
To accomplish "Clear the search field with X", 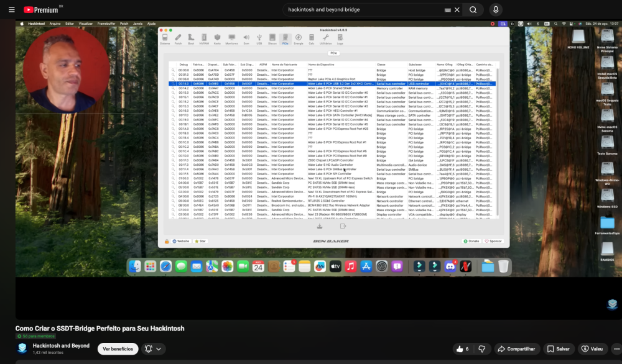I will click(x=457, y=10).
